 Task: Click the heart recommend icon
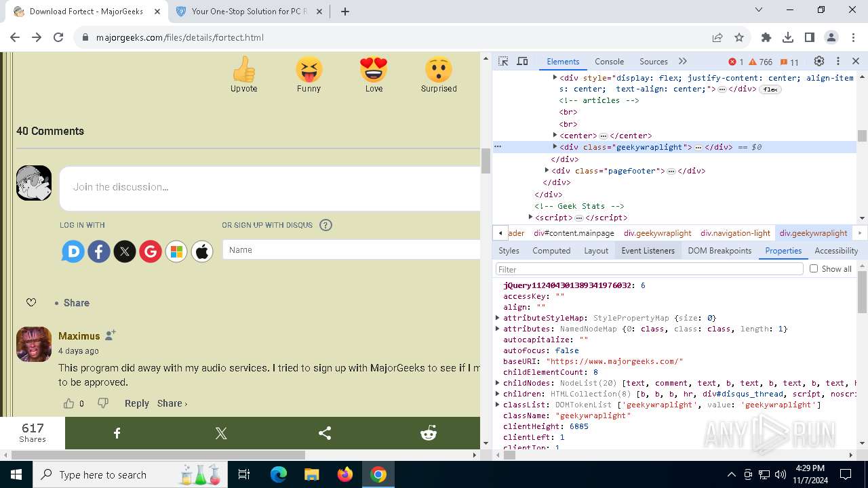click(x=31, y=303)
